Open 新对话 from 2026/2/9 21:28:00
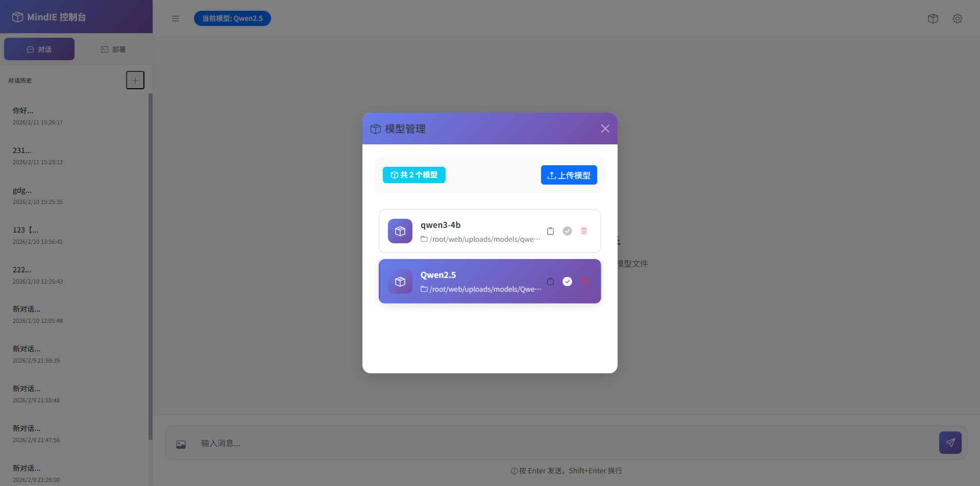980x486 pixels. (75, 473)
